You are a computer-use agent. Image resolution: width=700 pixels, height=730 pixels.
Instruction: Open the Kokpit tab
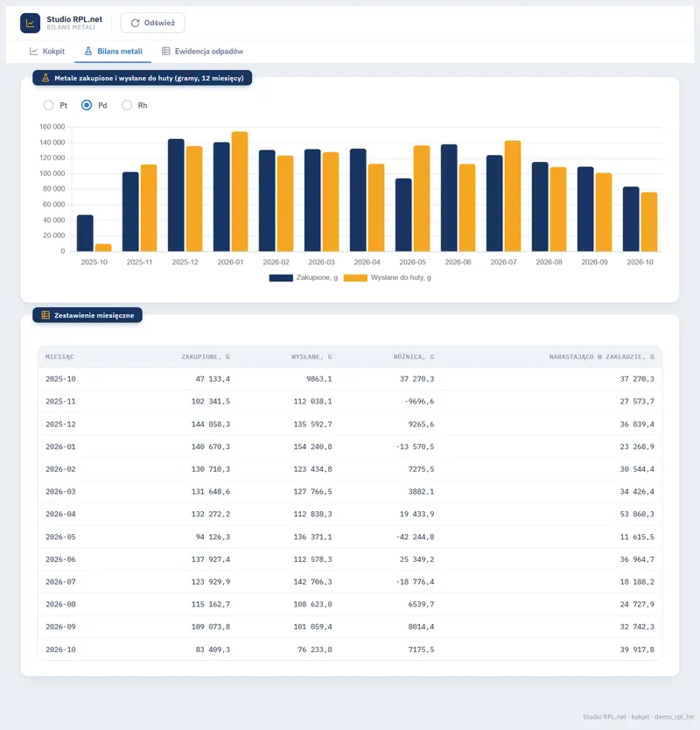point(47,52)
